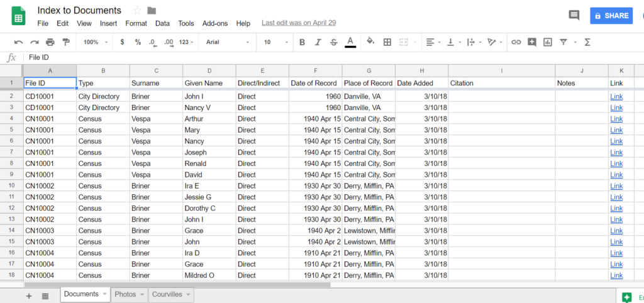Open the Add-ons menu

pos(215,23)
